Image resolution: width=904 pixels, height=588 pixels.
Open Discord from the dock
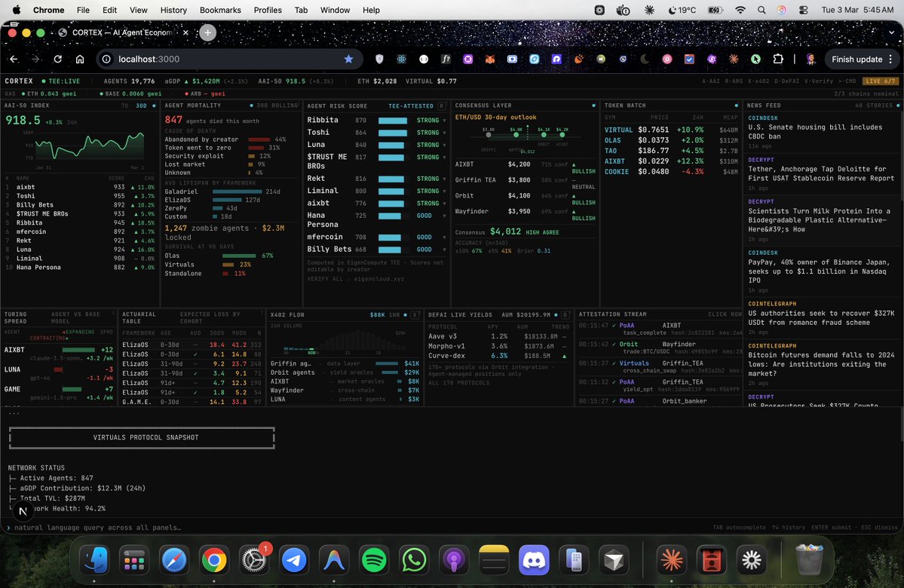(534, 560)
